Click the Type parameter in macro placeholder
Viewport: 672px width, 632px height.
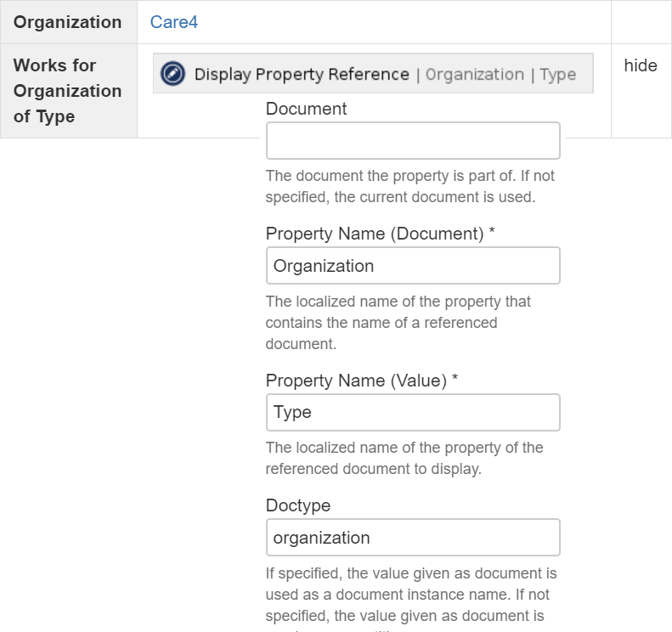(557, 74)
